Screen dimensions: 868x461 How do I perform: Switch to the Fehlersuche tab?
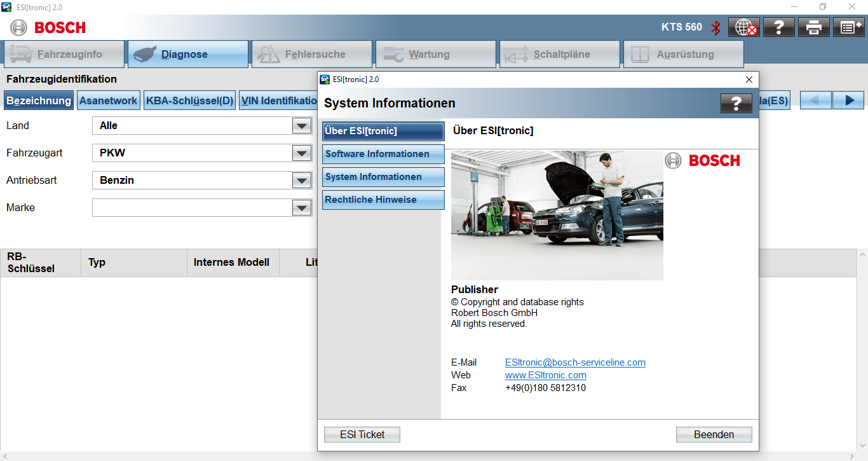pyautogui.click(x=311, y=55)
